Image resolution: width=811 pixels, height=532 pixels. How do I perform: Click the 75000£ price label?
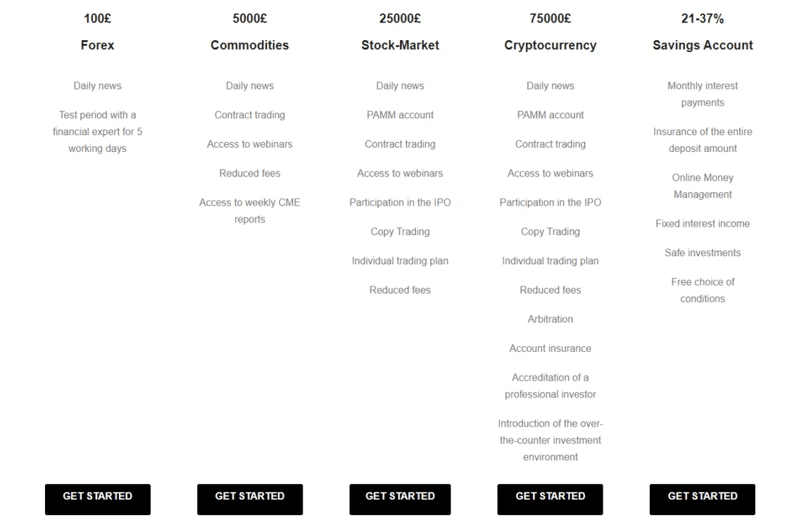[x=551, y=18]
